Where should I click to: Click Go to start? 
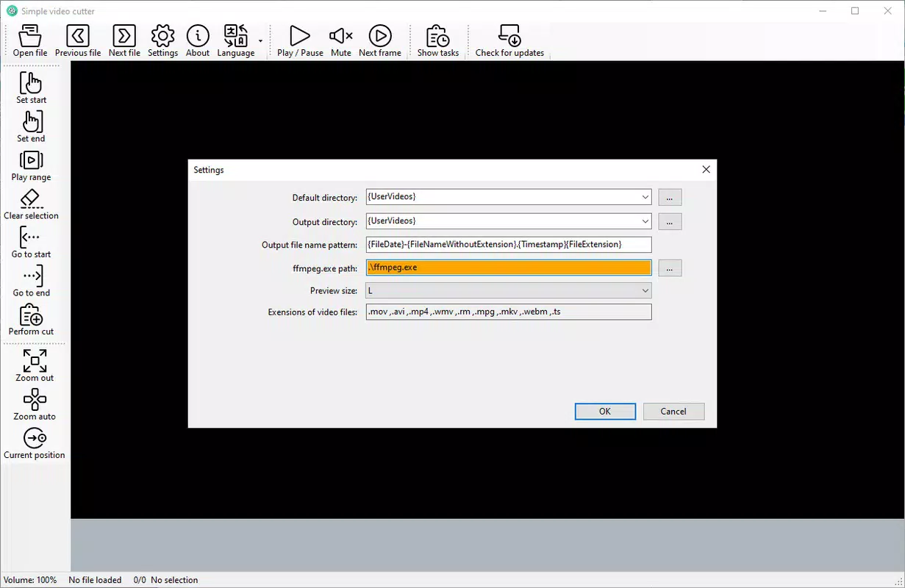tap(32, 243)
